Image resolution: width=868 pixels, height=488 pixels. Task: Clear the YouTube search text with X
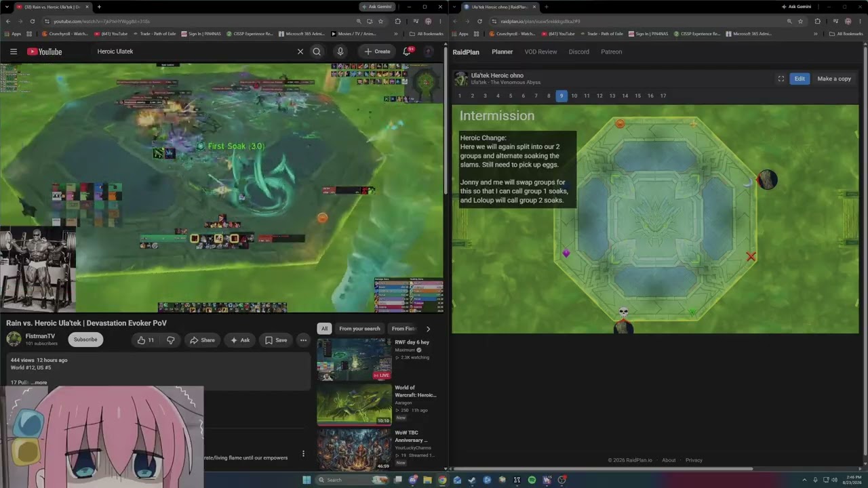[300, 52]
